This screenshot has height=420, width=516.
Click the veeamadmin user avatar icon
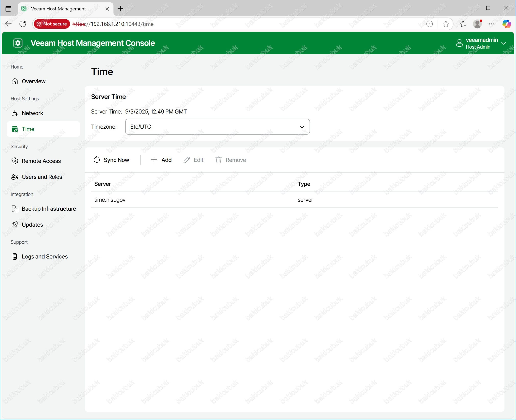[x=459, y=43]
